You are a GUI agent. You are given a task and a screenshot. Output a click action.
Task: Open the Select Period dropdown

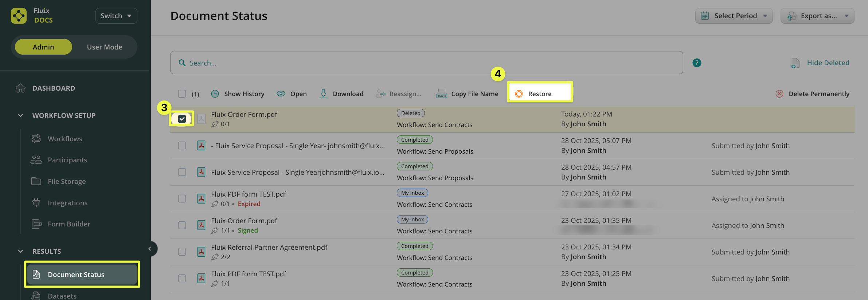pyautogui.click(x=734, y=16)
